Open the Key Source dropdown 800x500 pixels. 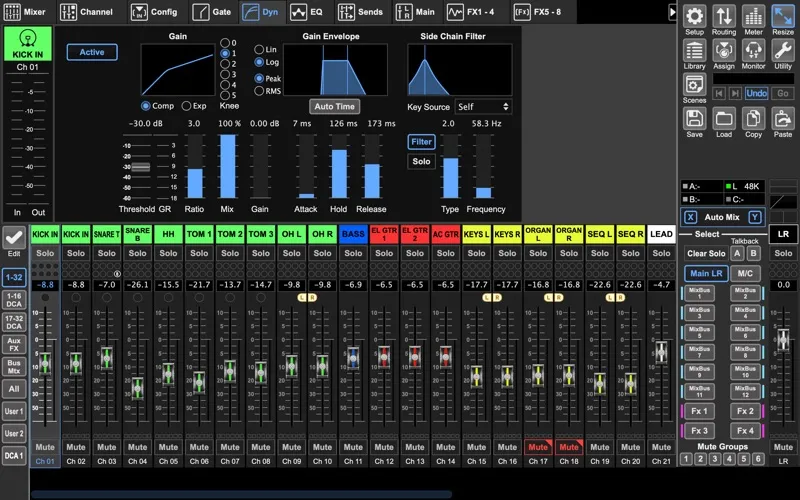click(483, 107)
